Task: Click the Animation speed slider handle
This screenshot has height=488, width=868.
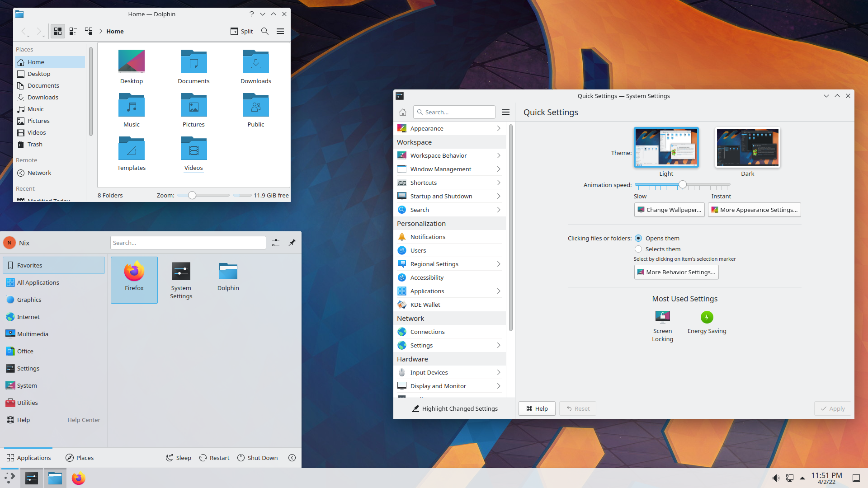Action: point(683,184)
